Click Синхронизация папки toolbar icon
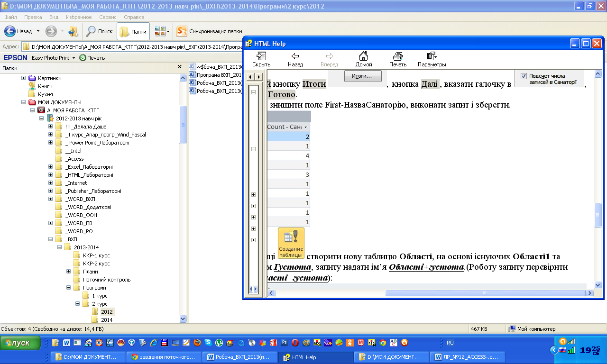Viewport: 607px width, 364px height. pyautogui.click(x=209, y=31)
